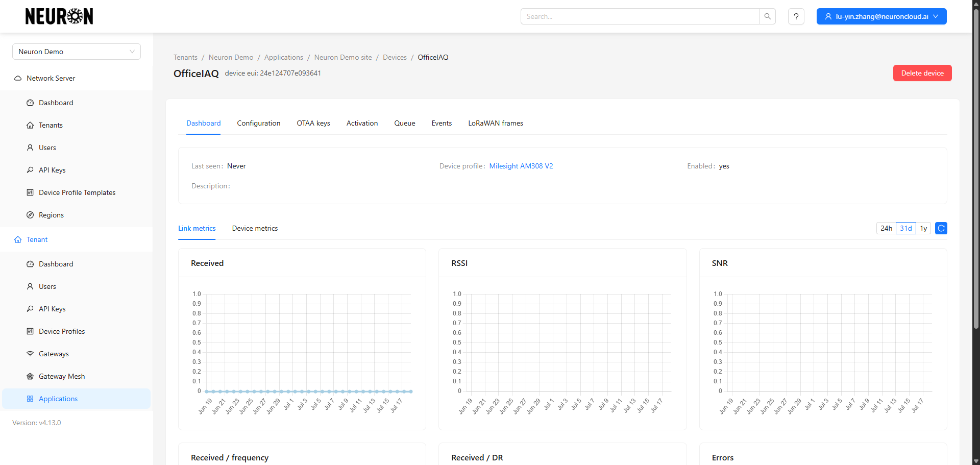This screenshot has height=465, width=980.
Task: Click the Gateway Mesh icon
Action: [x=30, y=376]
